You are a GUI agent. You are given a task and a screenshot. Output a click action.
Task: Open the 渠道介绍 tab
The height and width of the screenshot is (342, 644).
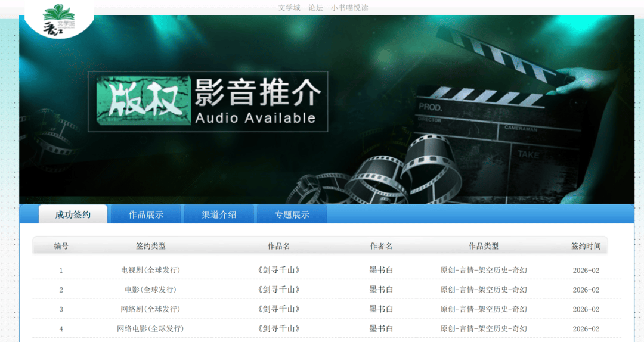pyautogui.click(x=219, y=214)
